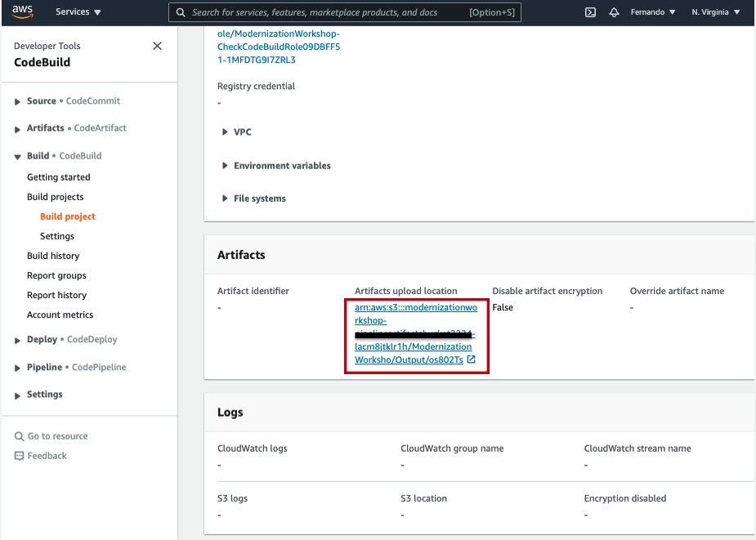Expand the VPC details

pyautogui.click(x=236, y=132)
